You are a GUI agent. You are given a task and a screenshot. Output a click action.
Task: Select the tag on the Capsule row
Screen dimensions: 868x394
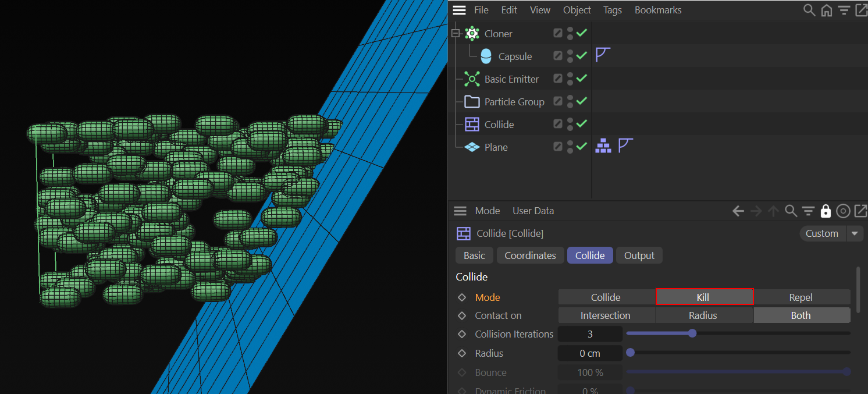click(x=603, y=55)
